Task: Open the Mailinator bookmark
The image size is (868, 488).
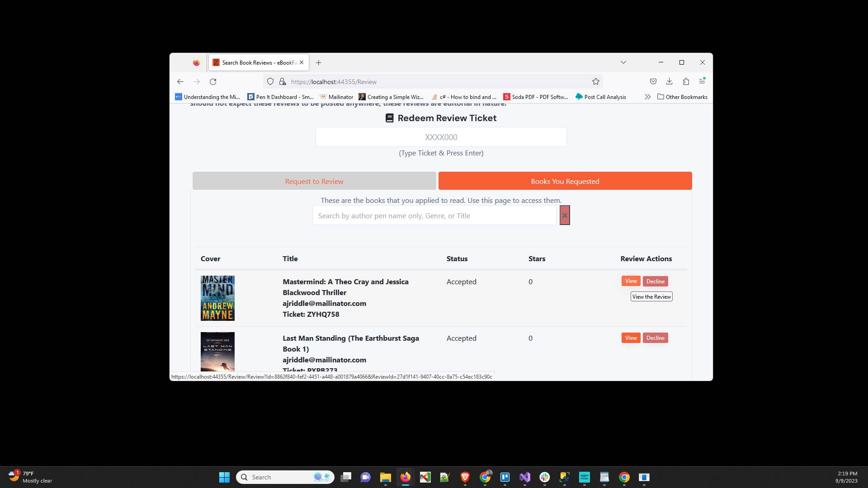Action: (337, 97)
